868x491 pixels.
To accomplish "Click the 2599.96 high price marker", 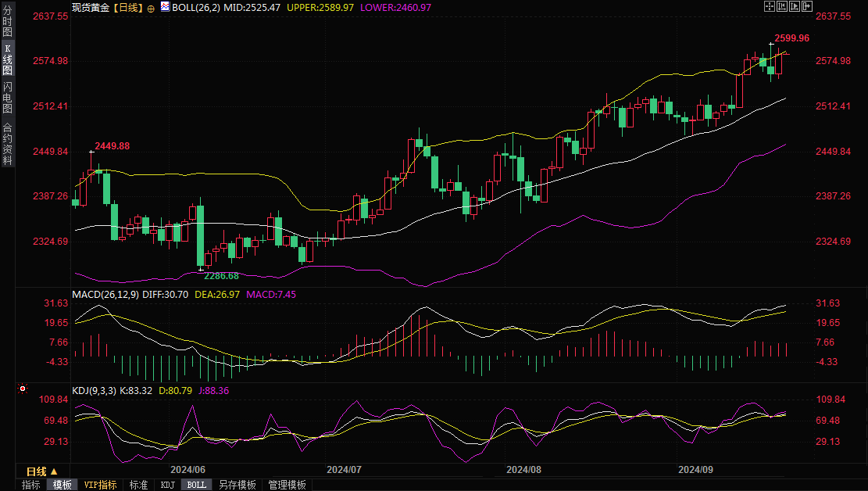I will click(791, 38).
